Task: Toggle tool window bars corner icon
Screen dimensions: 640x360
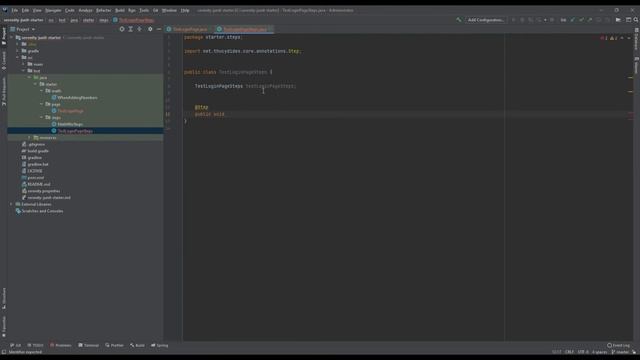Action: pyautogui.click(x=4, y=352)
